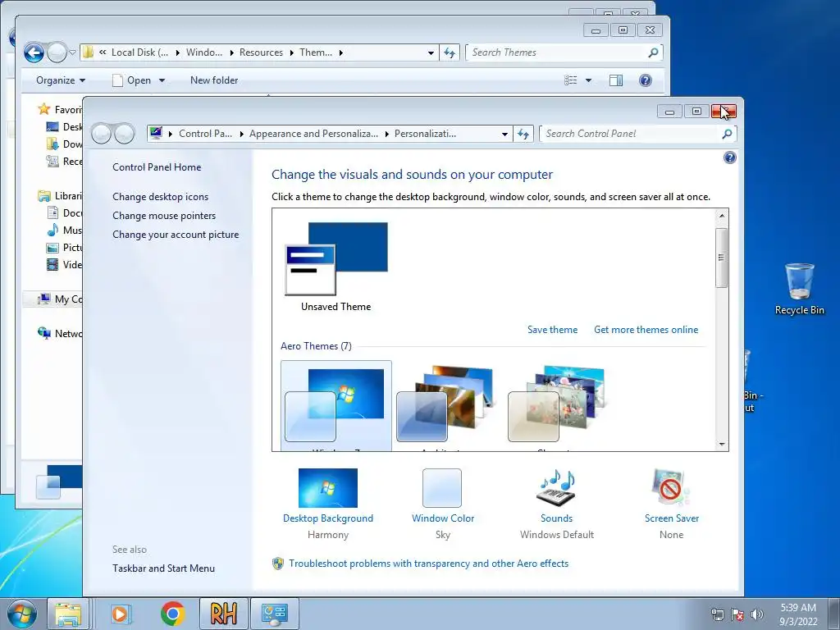Toggle the preview pane icon in explorer

(x=616, y=80)
